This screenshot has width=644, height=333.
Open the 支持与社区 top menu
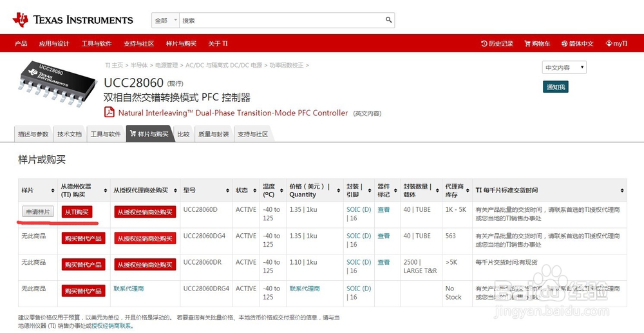click(139, 44)
